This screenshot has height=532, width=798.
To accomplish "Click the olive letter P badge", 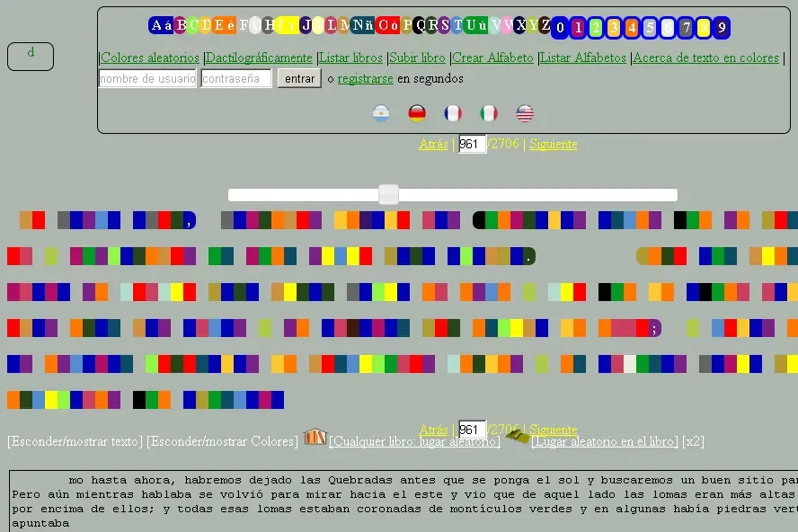I will pyautogui.click(x=406, y=25).
